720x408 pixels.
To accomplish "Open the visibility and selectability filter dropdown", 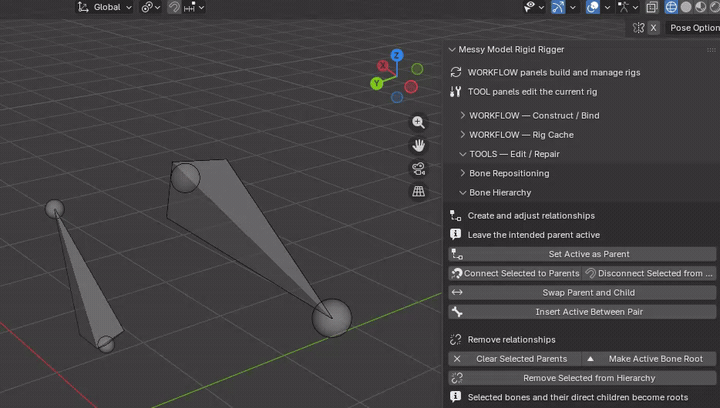I will [534, 7].
